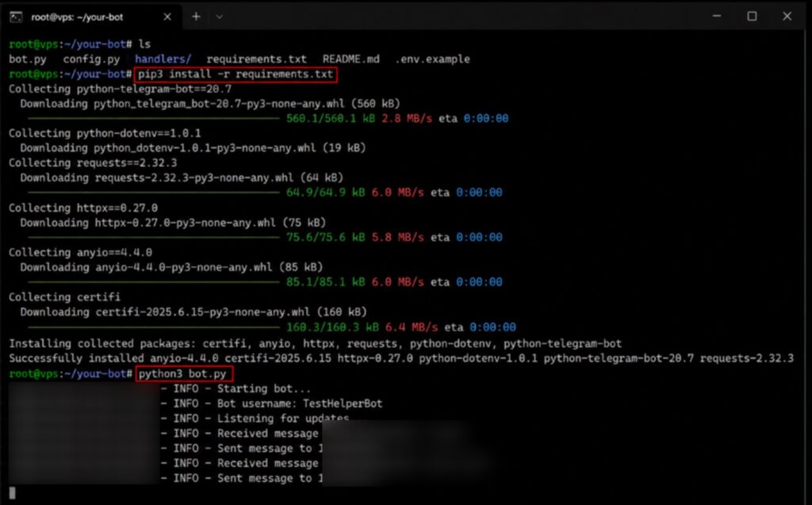812x505 pixels.
Task: Click the Installing collected packages line
Action: [x=315, y=344]
